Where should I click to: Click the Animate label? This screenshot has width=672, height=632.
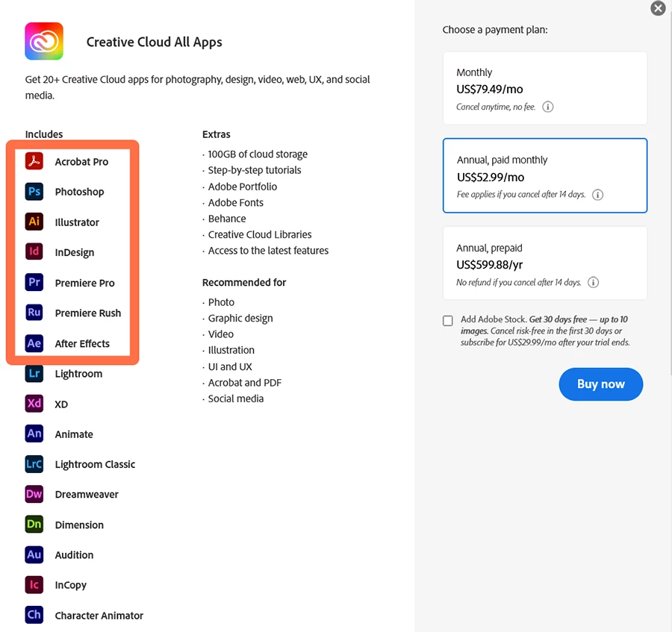pyautogui.click(x=74, y=434)
